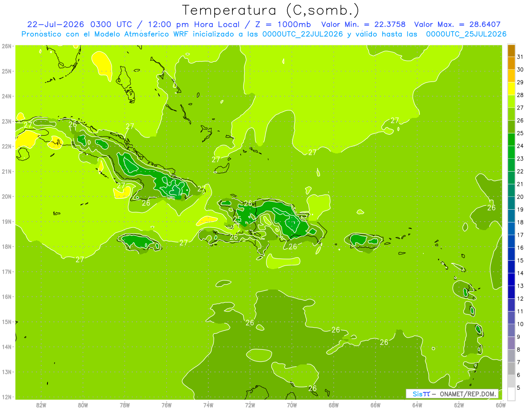Click colorbar value 28
Image resolution: width=532 pixels, height=411 pixels.
click(x=520, y=95)
